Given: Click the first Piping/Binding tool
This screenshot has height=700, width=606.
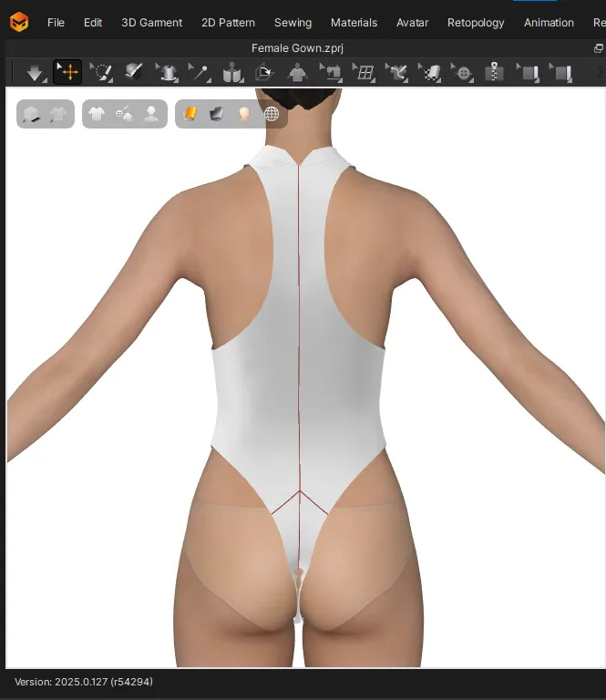Looking at the screenshot, I should coord(528,72).
